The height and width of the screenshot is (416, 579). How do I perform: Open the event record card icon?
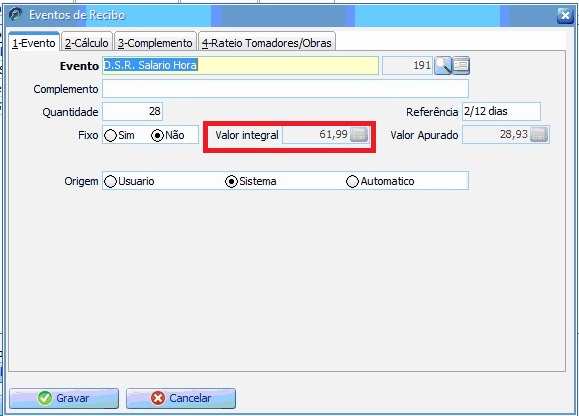(461, 66)
